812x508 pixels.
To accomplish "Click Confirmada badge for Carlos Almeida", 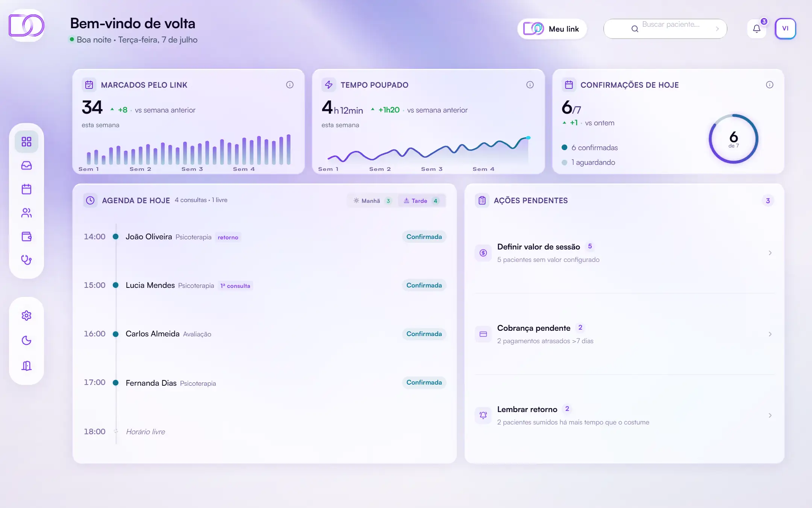I will [424, 334].
